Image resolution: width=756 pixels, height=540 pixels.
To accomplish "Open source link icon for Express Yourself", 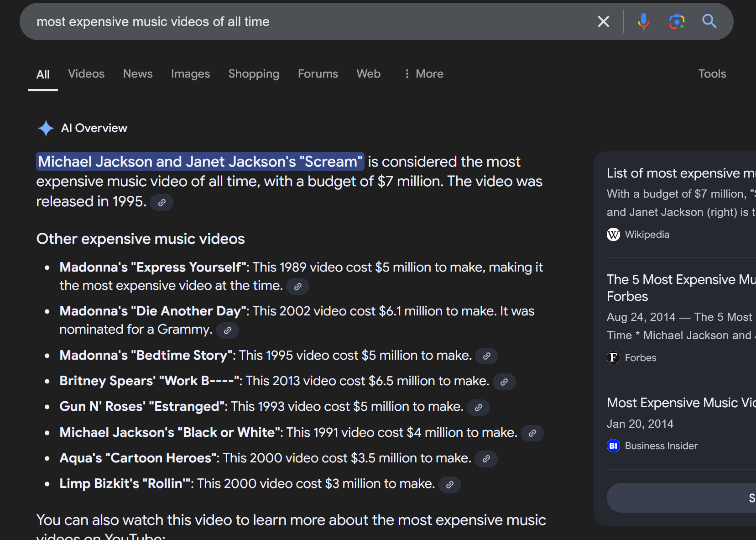I will [298, 287].
